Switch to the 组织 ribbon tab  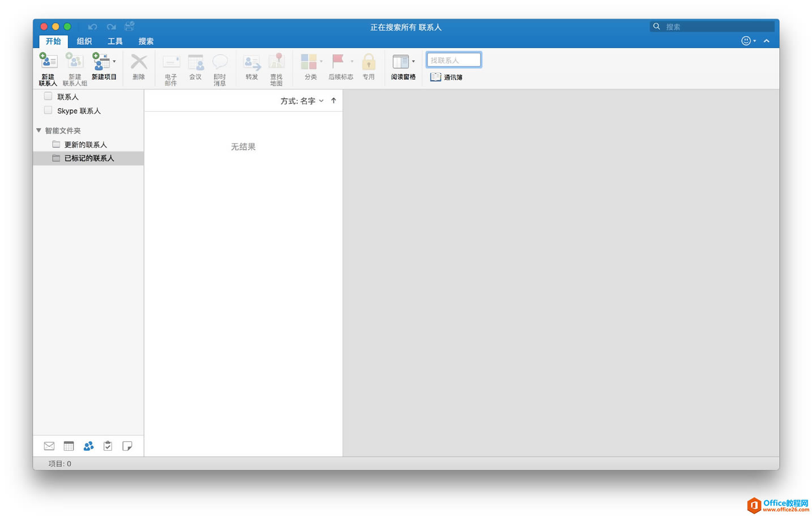click(84, 41)
